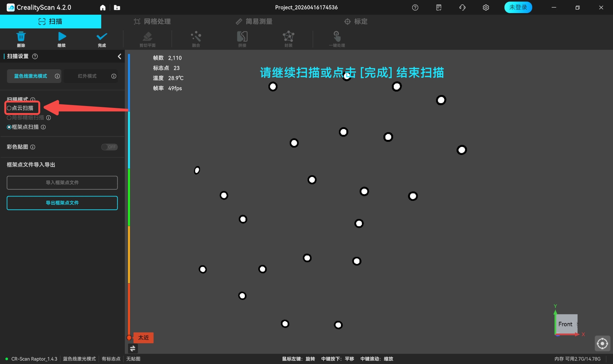613x364 pixels.
Task: Click the 标志点 23 readout
Action: point(166,68)
